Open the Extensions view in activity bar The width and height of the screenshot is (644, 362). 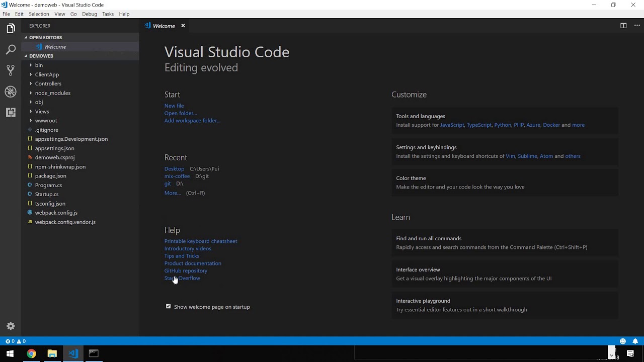click(x=11, y=113)
